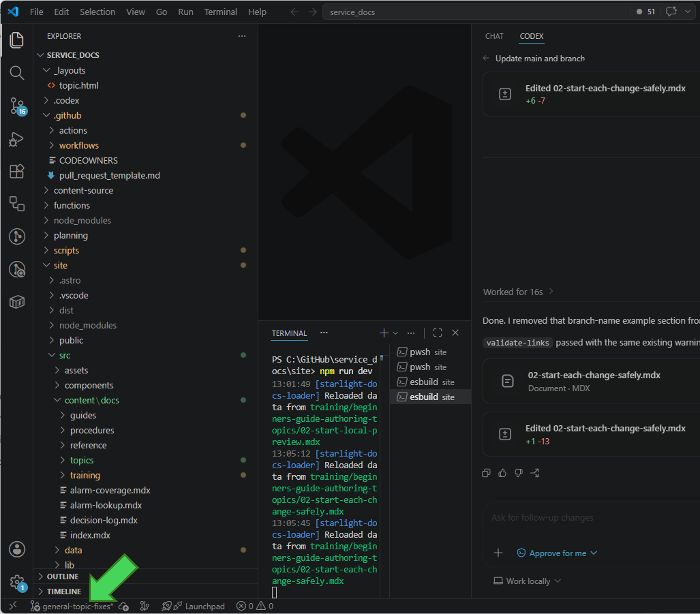This screenshot has height=614, width=700.
Task: Click the Explorer more actions ellipsis
Action: 242,36
